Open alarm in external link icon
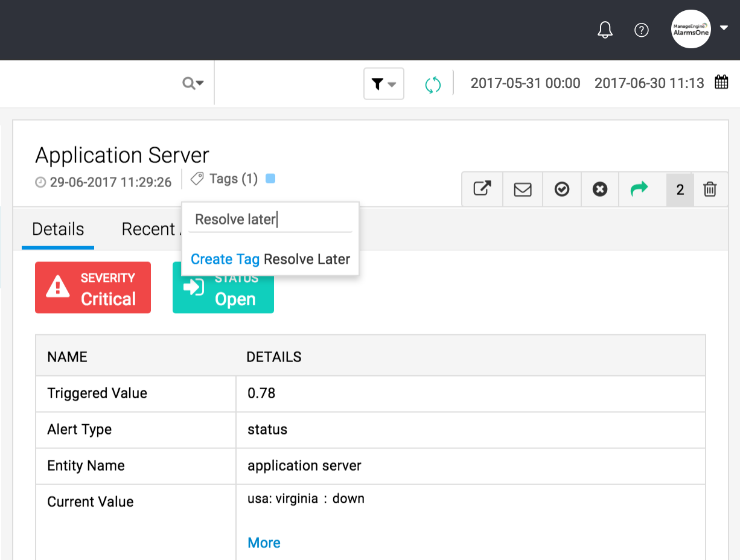 tap(482, 189)
